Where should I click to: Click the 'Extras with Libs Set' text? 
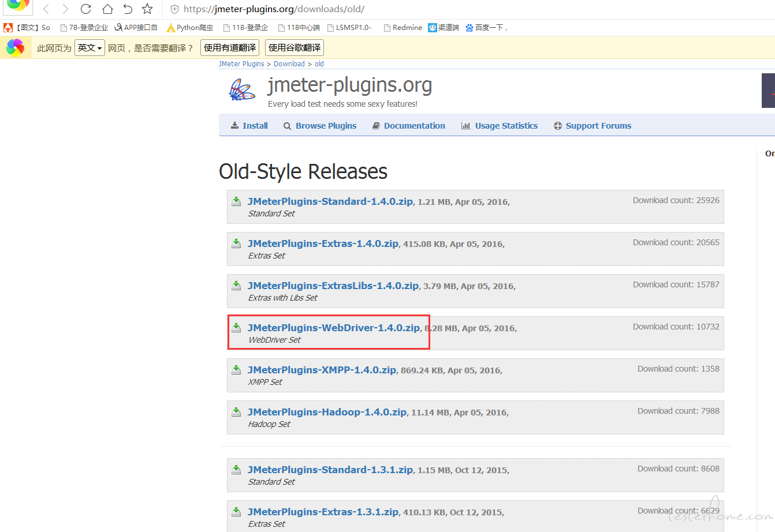tap(283, 298)
